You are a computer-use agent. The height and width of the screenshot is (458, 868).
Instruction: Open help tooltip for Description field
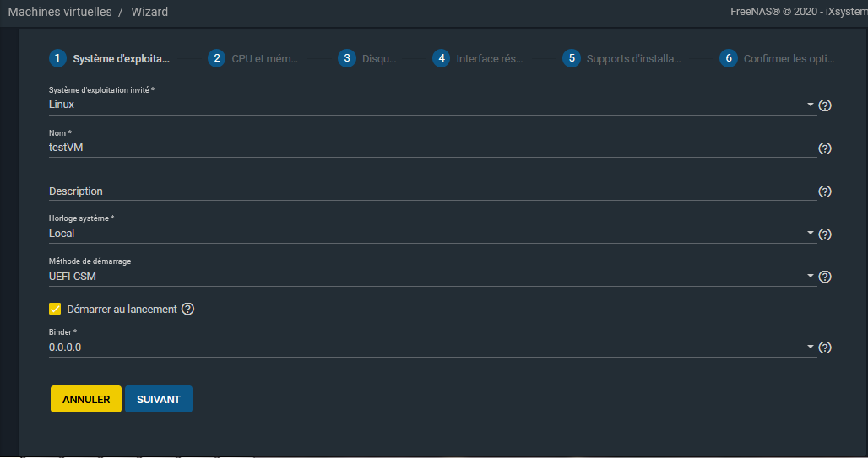click(x=825, y=192)
